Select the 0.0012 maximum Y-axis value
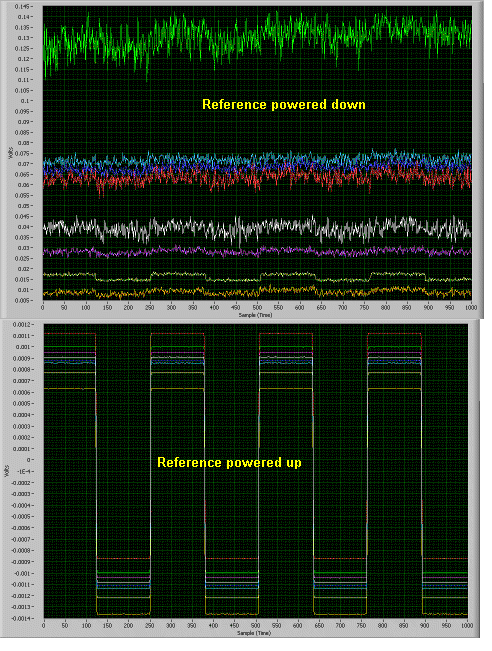492x651 pixels. click(x=21, y=325)
